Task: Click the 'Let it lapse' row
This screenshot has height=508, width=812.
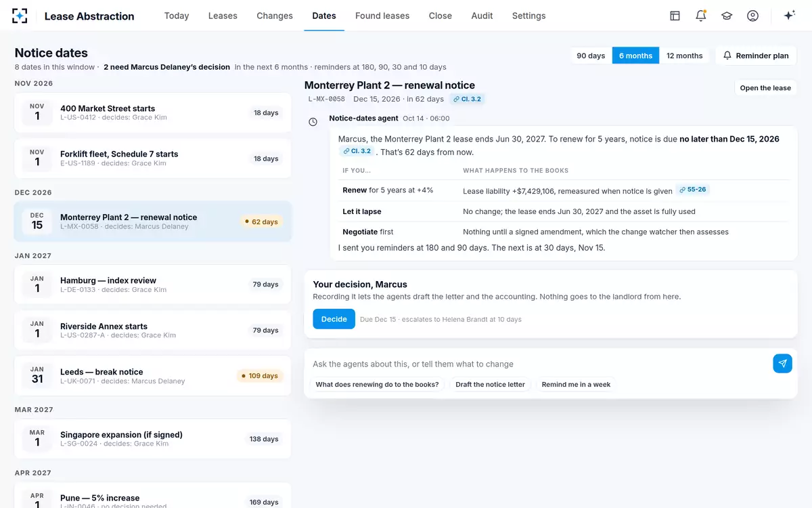Action: point(564,211)
